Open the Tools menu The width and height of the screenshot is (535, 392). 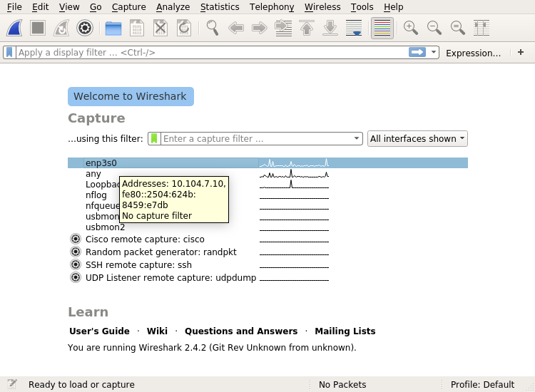pos(362,7)
